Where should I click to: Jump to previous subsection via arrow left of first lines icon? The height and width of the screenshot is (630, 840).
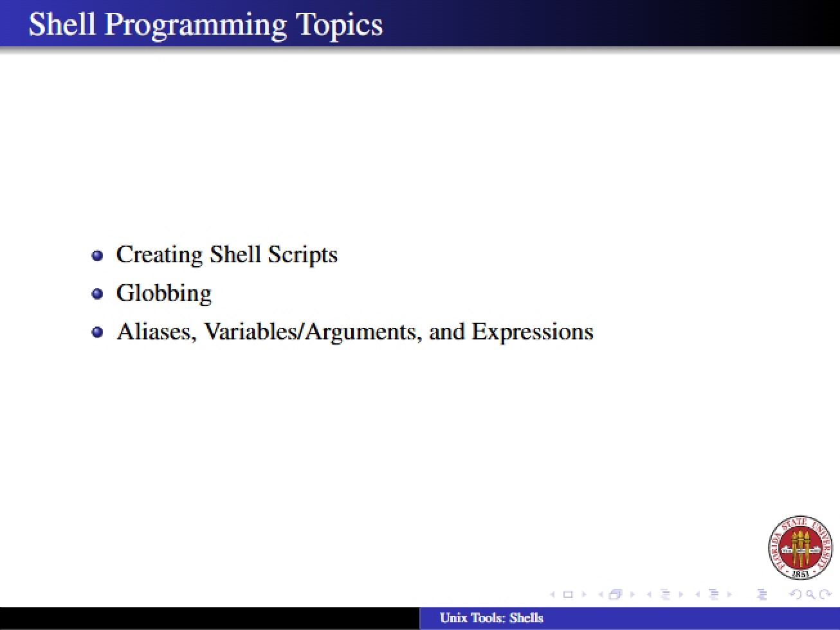click(649, 595)
